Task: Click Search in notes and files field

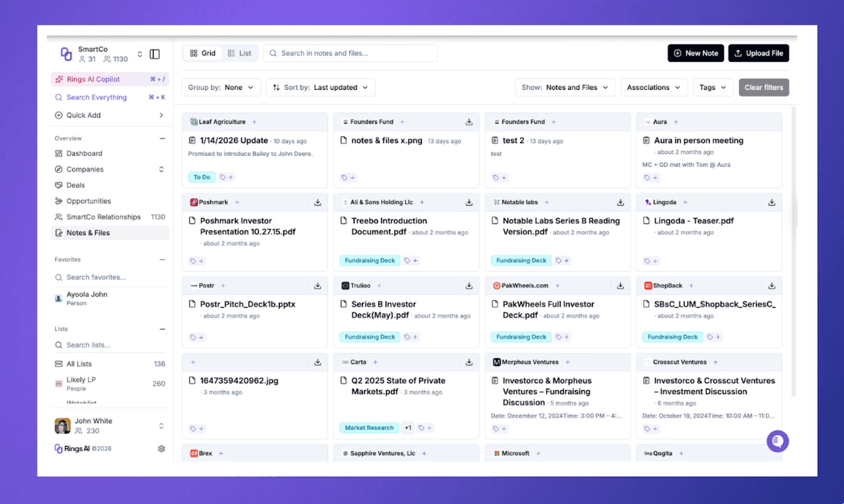Action: [351, 53]
